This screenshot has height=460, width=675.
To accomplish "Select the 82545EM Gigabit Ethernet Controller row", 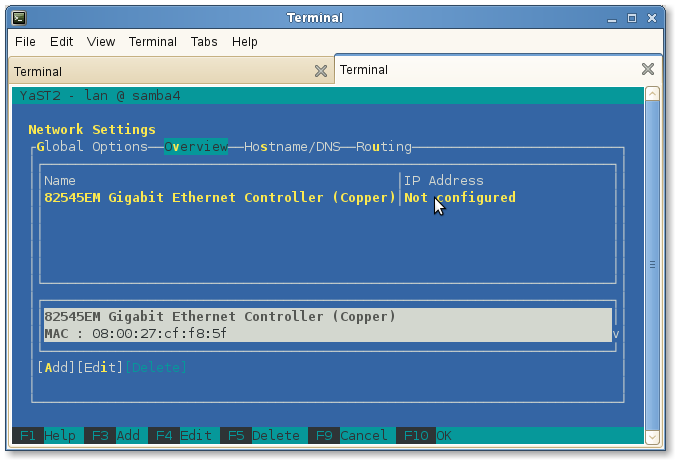I will point(220,198).
